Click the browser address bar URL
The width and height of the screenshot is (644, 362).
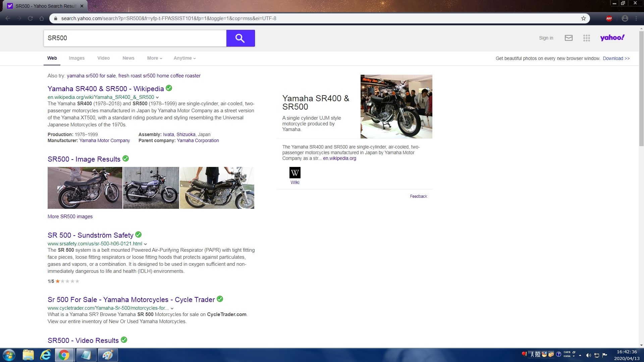pyautogui.click(x=169, y=18)
